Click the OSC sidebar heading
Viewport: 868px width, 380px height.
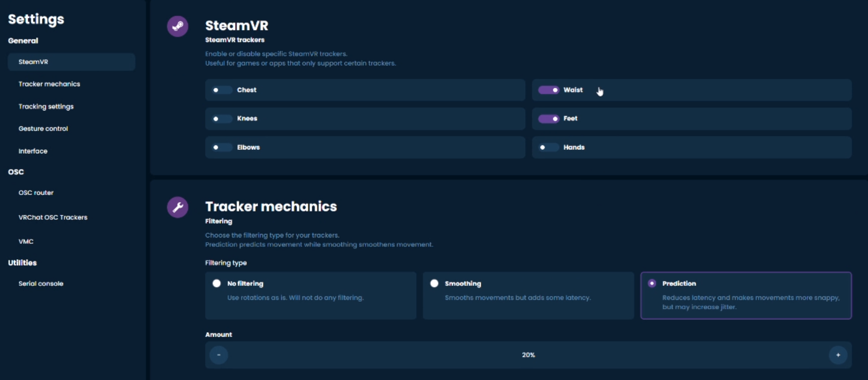(x=16, y=172)
